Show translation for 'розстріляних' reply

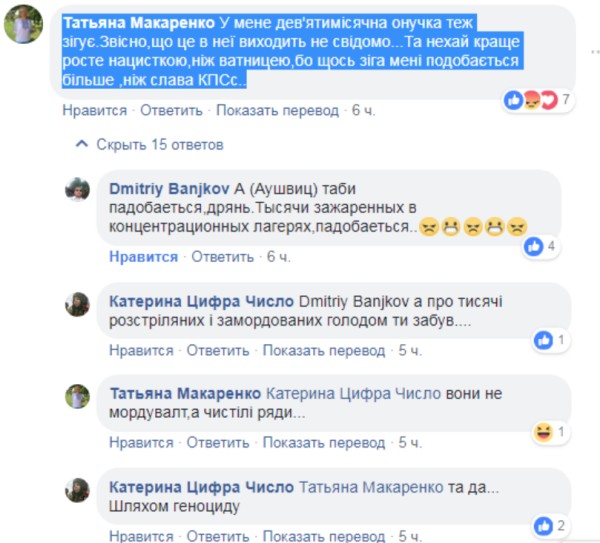tap(324, 351)
